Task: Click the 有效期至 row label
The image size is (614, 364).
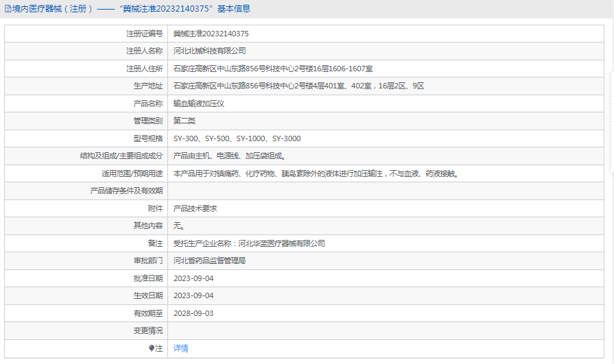Action: (x=147, y=313)
